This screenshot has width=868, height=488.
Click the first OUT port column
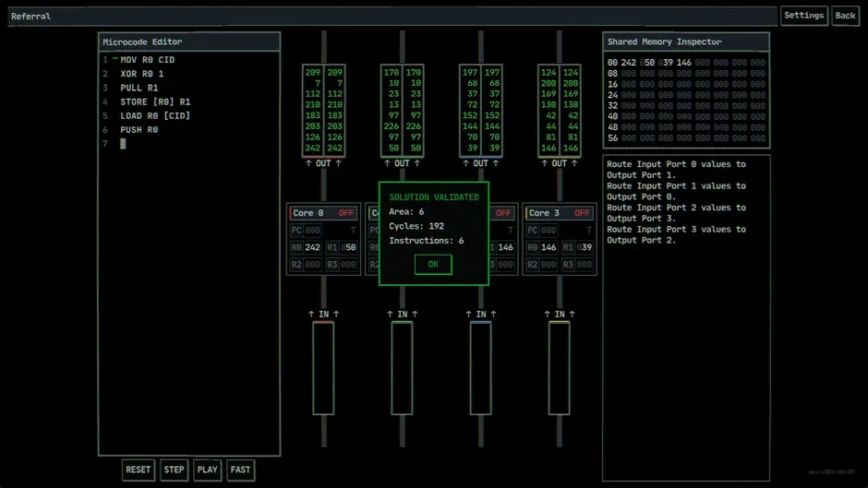pos(324,110)
